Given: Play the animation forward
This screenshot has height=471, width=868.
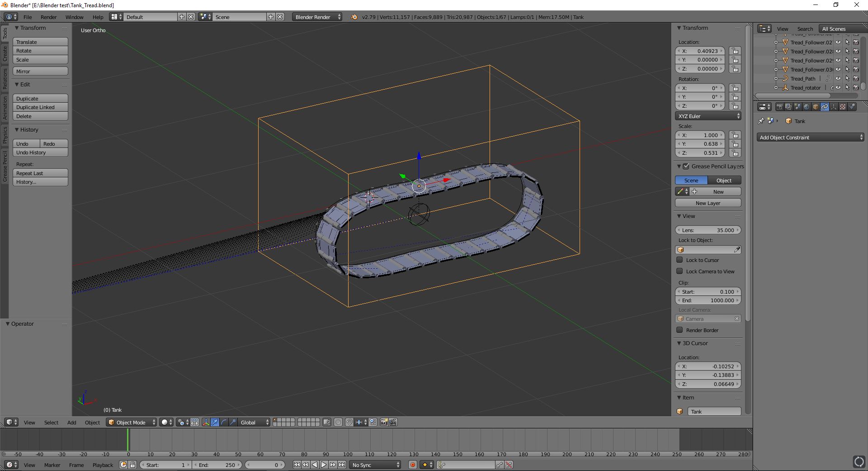Looking at the screenshot, I should [x=324, y=465].
